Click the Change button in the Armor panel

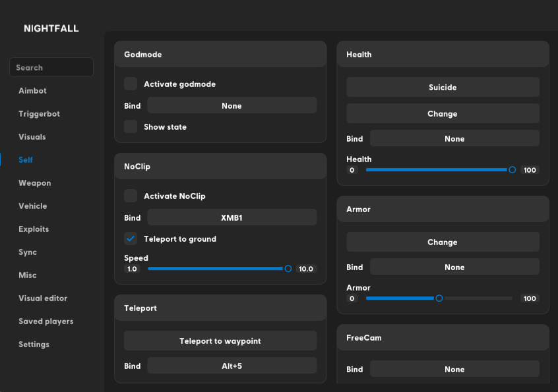pos(443,242)
